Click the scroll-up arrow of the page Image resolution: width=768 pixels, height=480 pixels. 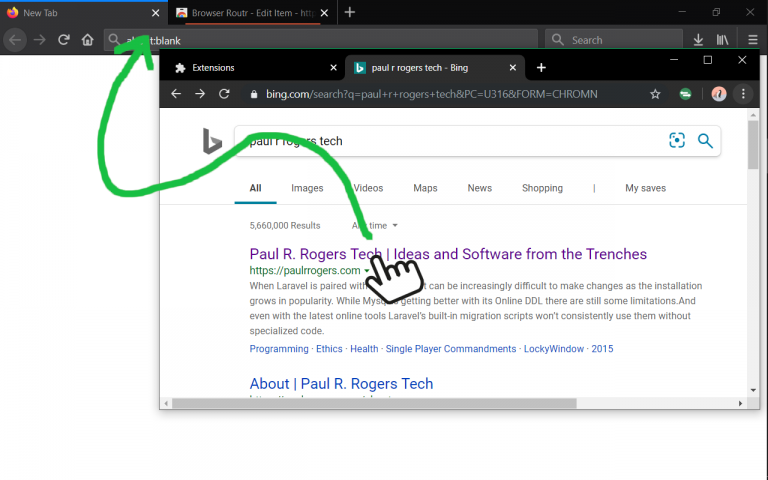pyautogui.click(x=753, y=115)
